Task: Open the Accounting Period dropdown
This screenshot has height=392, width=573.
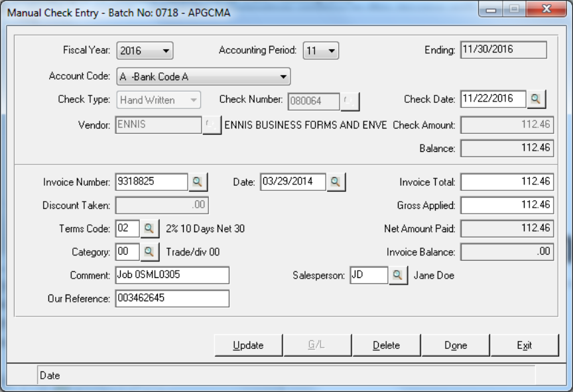Action: (x=321, y=50)
